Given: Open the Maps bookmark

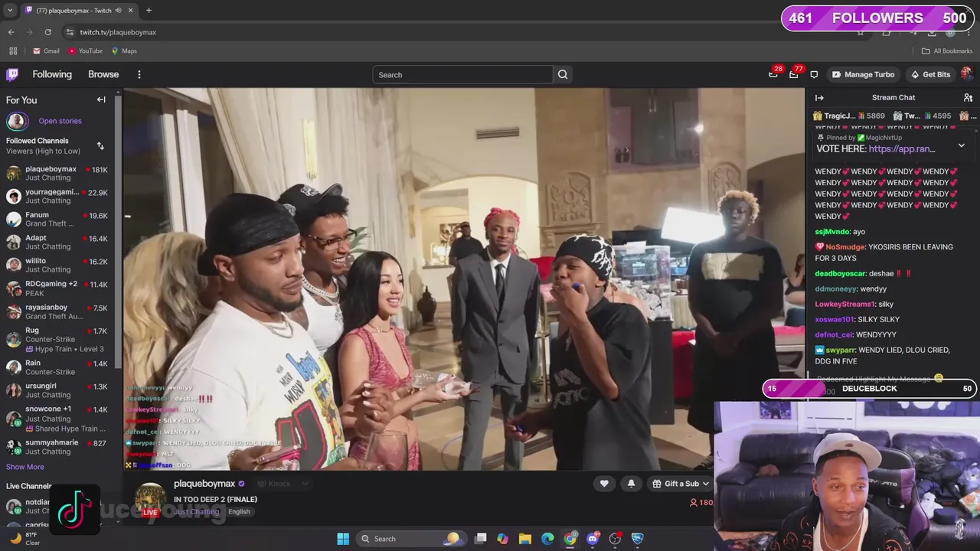Looking at the screenshot, I should pos(124,51).
